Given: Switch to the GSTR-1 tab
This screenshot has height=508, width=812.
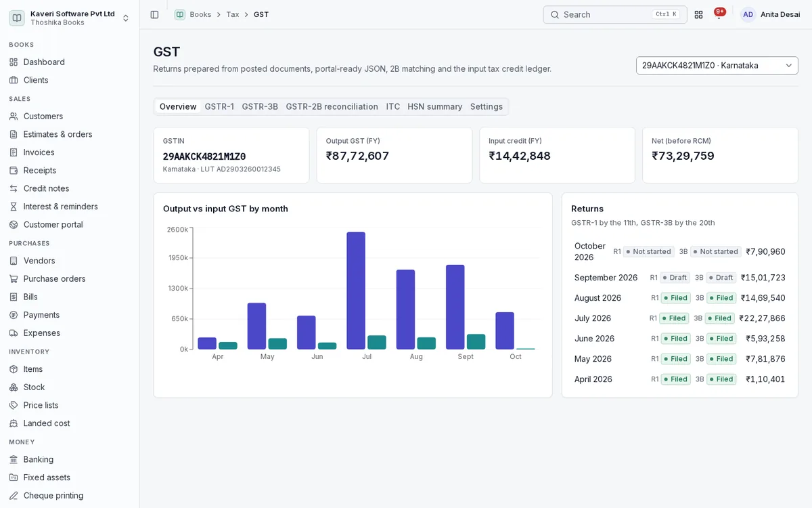Looking at the screenshot, I should pyautogui.click(x=219, y=106).
